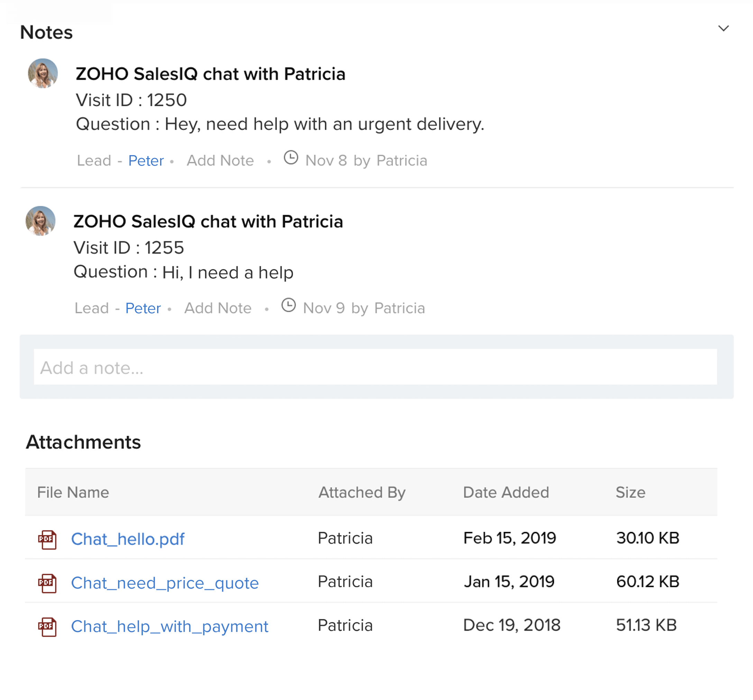This screenshot has height=700, width=753.
Task: Click the Attached By column header
Action: (362, 492)
